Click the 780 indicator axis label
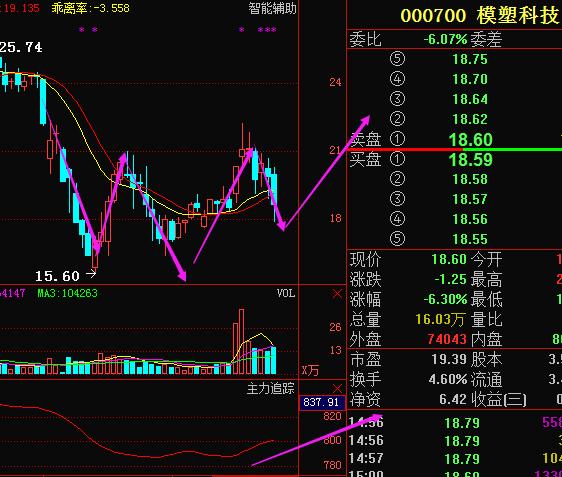The height and width of the screenshot is (477, 562). [x=332, y=465]
